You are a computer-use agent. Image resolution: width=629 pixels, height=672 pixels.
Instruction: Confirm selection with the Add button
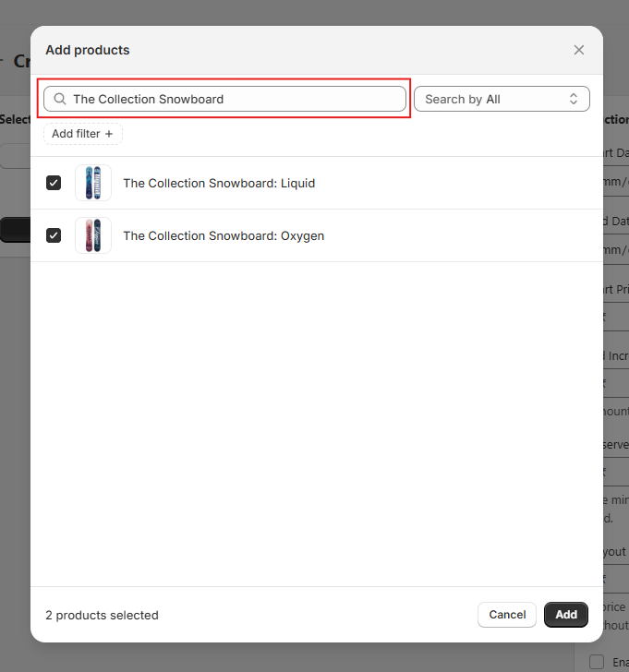point(565,615)
